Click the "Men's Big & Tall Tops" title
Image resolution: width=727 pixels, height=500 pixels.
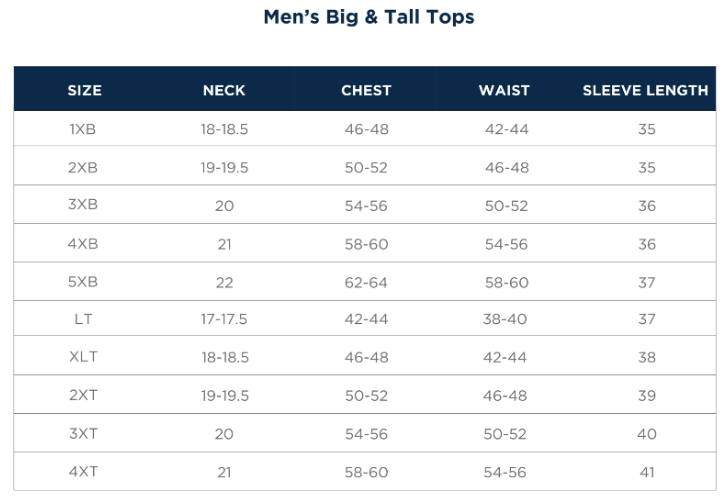pyautogui.click(x=369, y=17)
